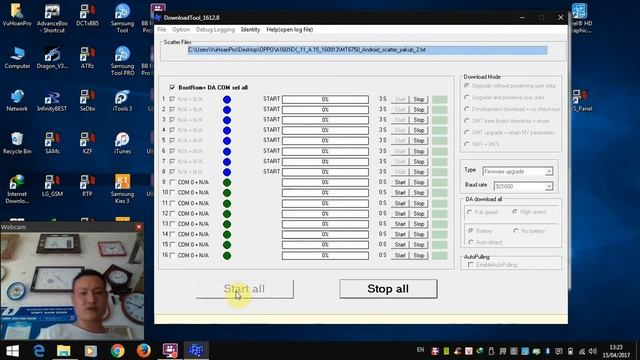This screenshot has width=640, height=360.
Task: Open the Samsung Tool PRO desktop icon
Action: [122, 61]
